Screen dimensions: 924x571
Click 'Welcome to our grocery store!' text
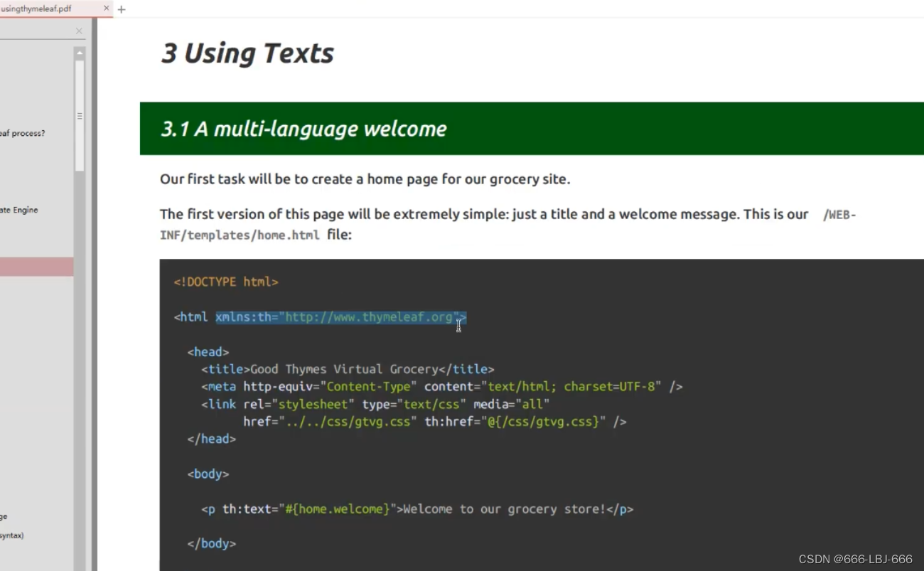pos(504,509)
